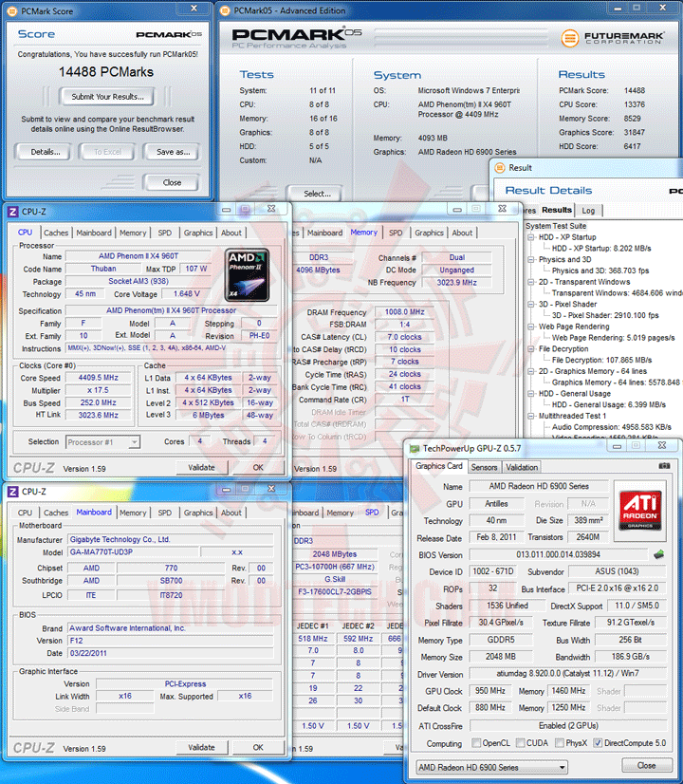The width and height of the screenshot is (683, 784).
Task: Toggle the DirectCompute 5.0 checkbox
Action: (x=598, y=742)
